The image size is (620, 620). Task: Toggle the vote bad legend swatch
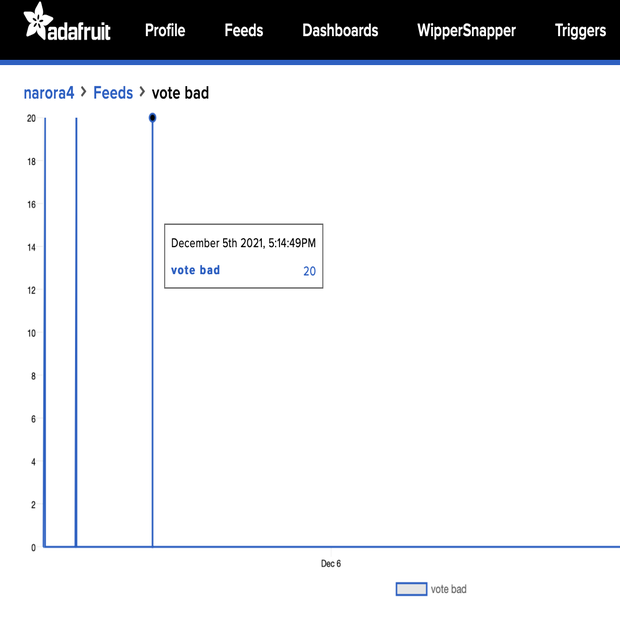click(411, 589)
